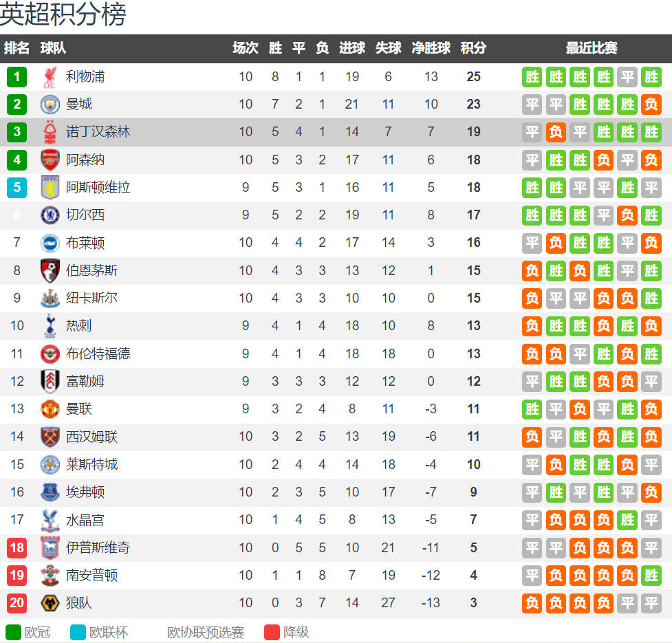
Task: Click the Crystal Palace eagle crest
Action: pos(50,520)
